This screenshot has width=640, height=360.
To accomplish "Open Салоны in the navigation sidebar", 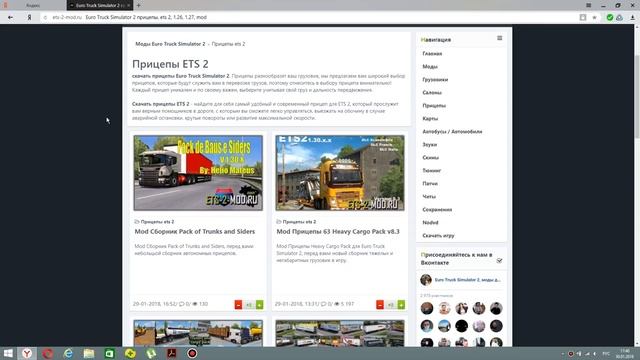I will [432, 93].
